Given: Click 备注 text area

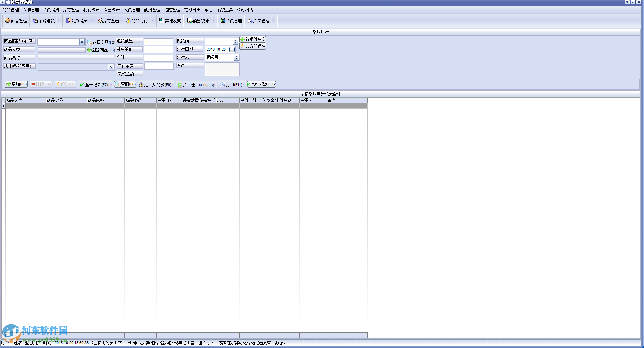Looking at the screenshot, I should [x=223, y=69].
